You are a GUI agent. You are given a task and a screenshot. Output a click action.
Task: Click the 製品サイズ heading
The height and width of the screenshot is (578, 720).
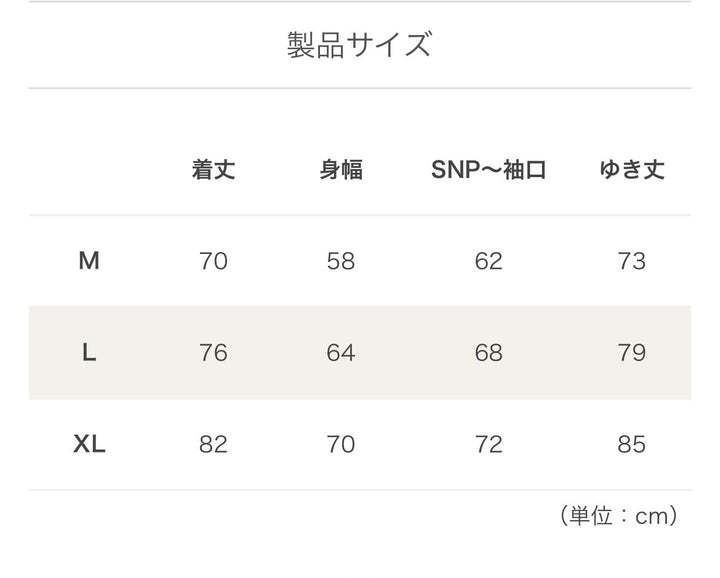(359, 46)
